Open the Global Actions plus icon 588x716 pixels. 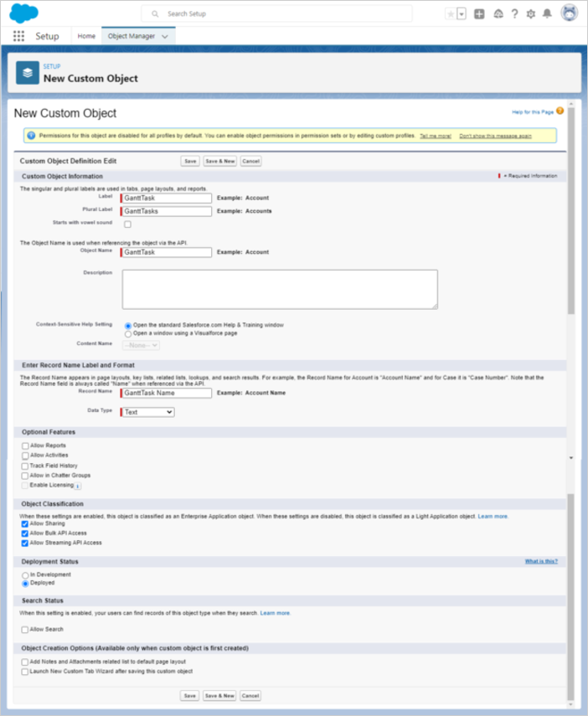coord(479,14)
